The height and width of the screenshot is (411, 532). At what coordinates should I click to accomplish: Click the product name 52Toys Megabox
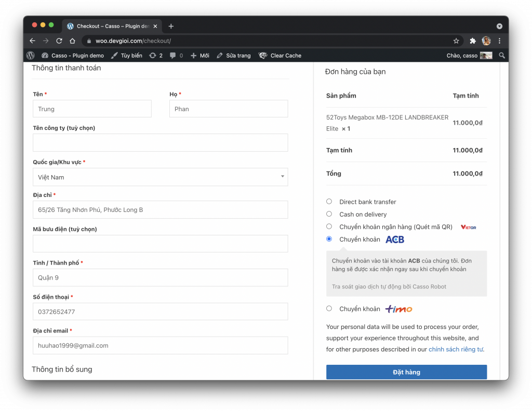(387, 123)
